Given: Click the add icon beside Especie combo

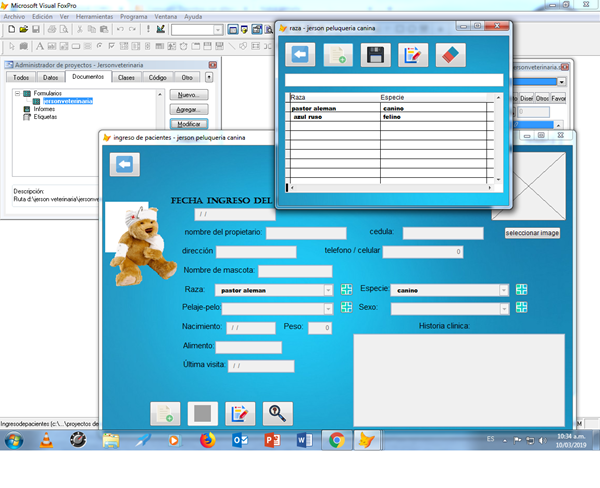Looking at the screenshot, I should (521, 289).
